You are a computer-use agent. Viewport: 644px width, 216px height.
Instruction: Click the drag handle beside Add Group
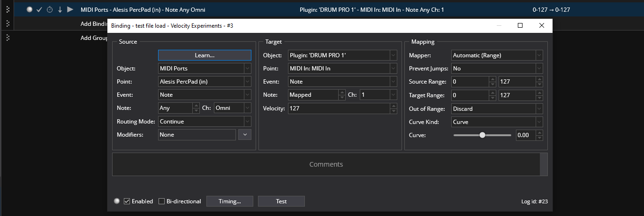(8, 38)
